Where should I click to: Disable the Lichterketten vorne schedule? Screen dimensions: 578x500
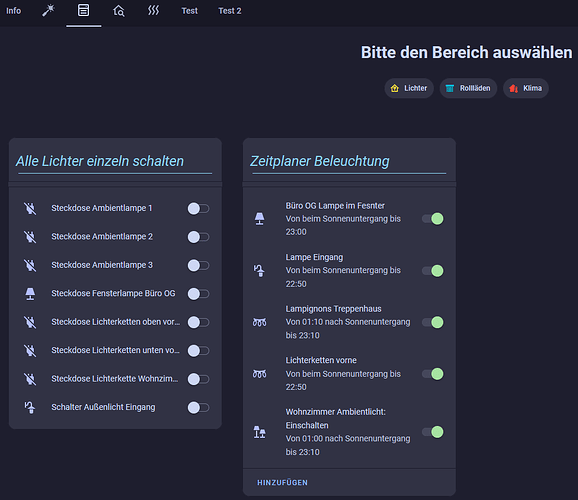pos(433,374)
